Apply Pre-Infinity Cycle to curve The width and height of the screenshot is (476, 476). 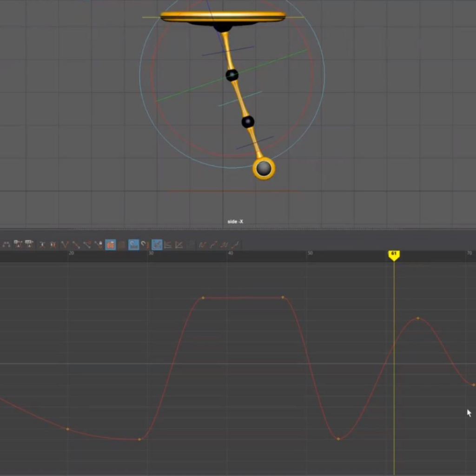point(202,245)
